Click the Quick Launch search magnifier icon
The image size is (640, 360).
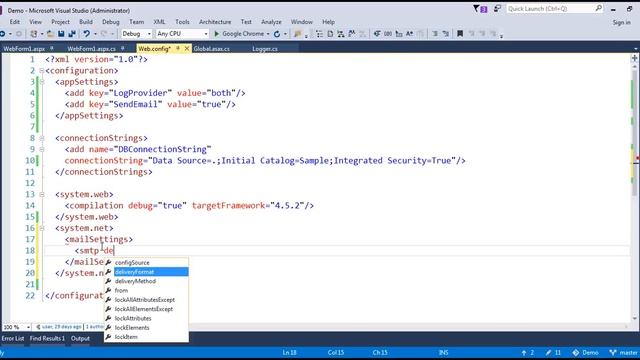[598, 8]
